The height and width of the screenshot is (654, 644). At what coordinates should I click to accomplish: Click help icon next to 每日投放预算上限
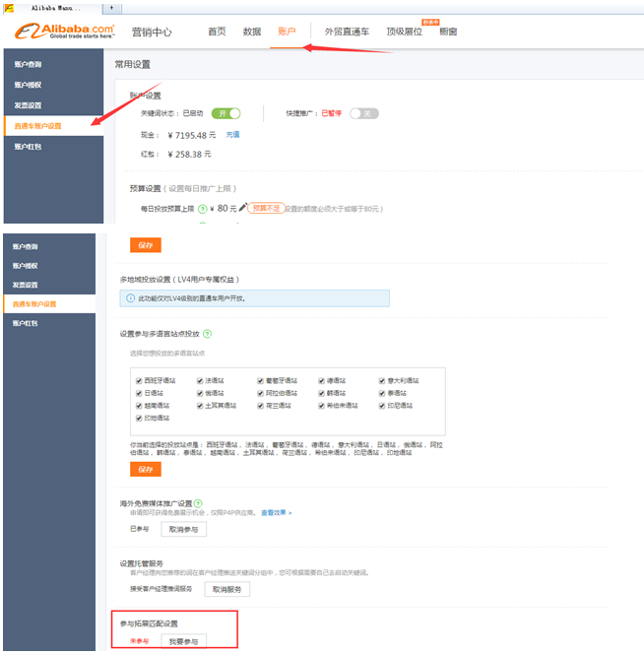(x=202, y=209)
